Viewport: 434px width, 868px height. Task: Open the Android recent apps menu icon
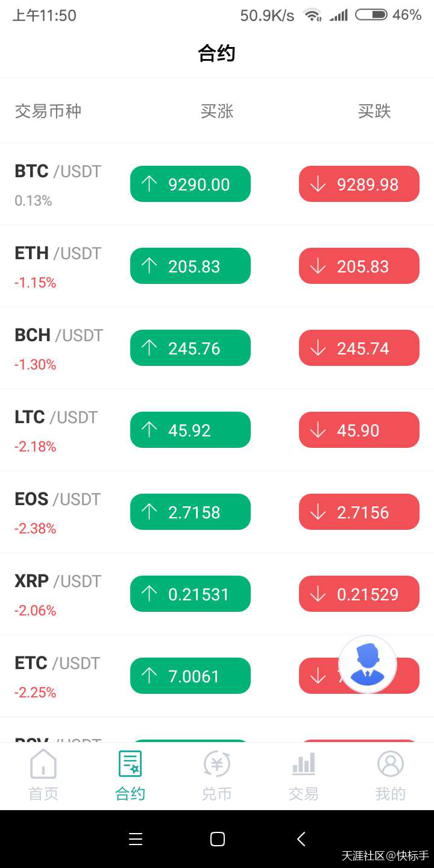point(136,839)
